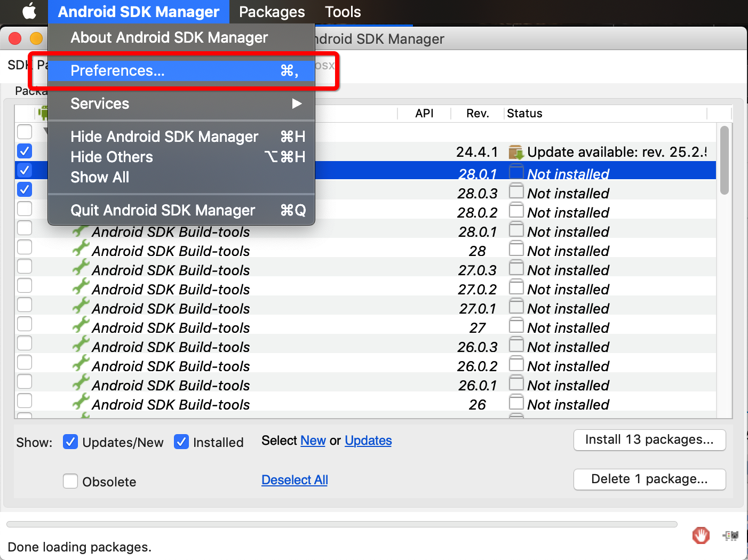Open the Tools menu
This screenshot has width=748, height=560.
click(x=343, y=12)
